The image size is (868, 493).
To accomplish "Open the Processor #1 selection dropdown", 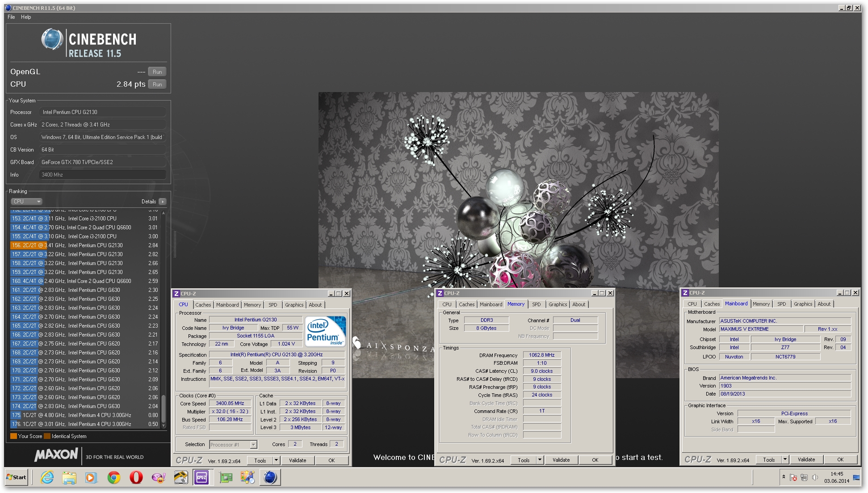I will (x=233, y=445).
